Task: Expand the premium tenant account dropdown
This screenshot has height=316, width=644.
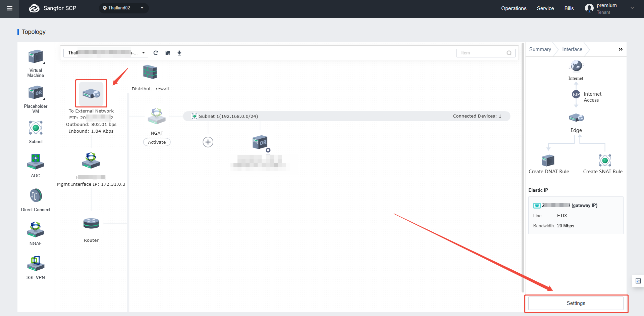Action: pos(632,8)
